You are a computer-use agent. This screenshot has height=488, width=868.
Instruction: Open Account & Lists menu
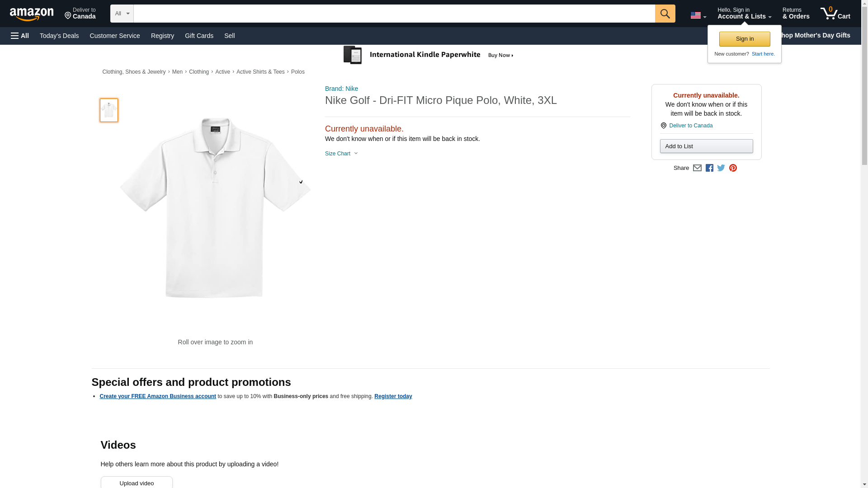pos(744,14)
